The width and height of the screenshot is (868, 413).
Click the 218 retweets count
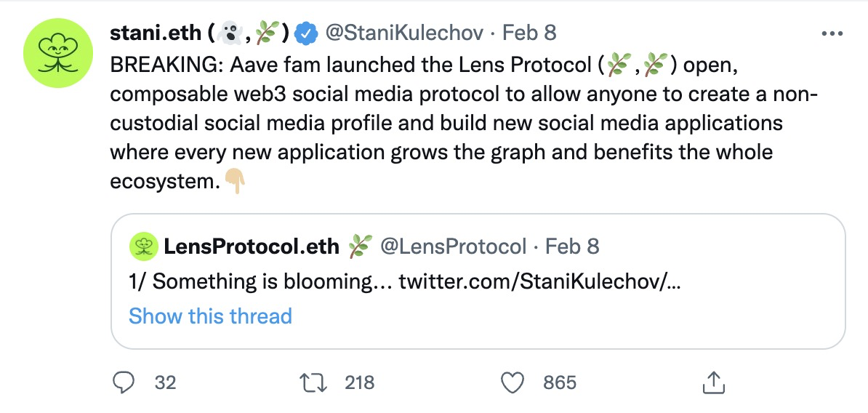pos(359,382)
